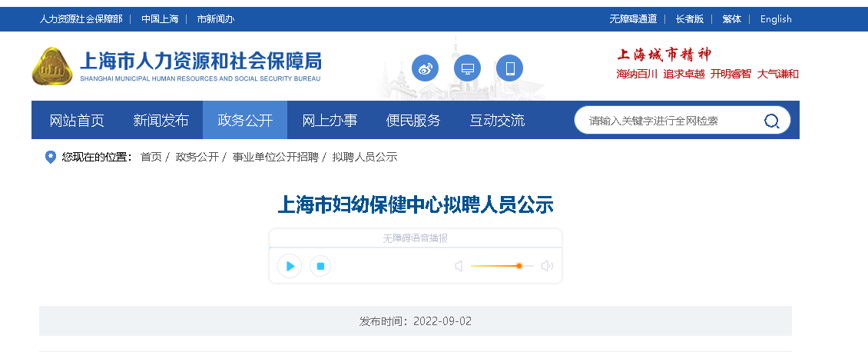Go to 事业单位公开招聘 breadcrumb
868x362 pixels.
(275, 158)
